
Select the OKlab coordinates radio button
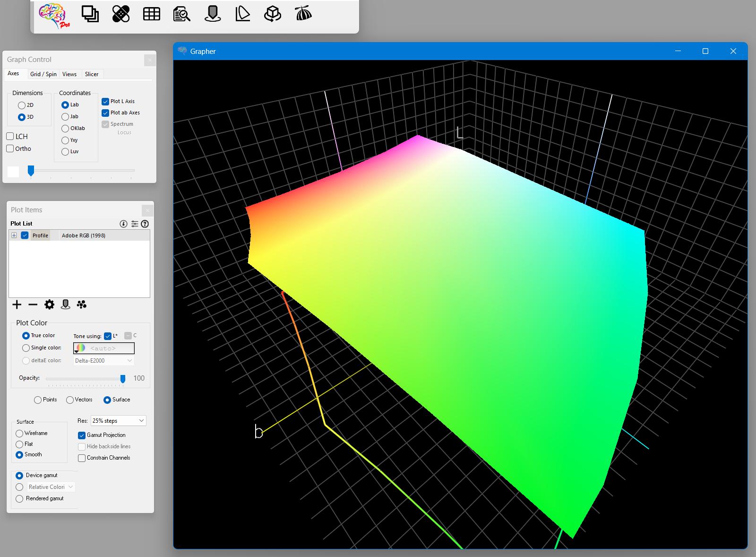(x=65, y=128)
